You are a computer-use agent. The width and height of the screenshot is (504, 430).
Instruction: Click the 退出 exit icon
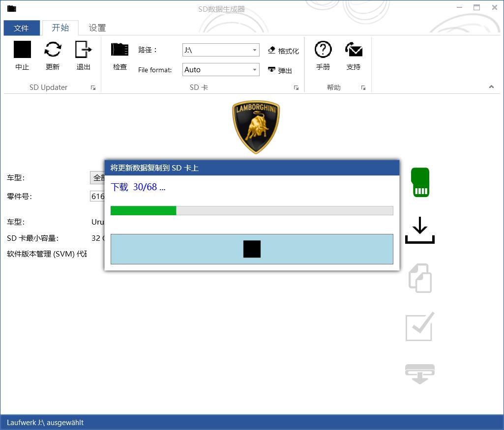[x=83, y=50]
